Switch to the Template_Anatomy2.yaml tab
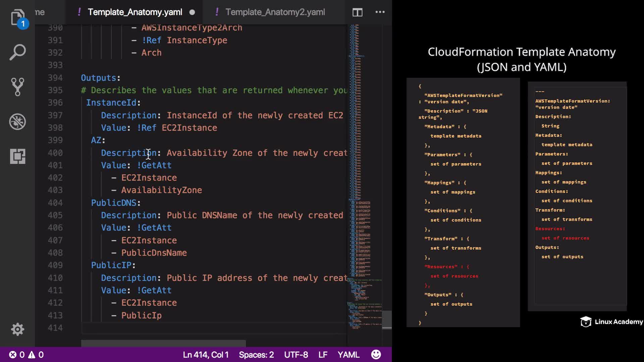This screenshot has width=644, height=362. (275, 12)
